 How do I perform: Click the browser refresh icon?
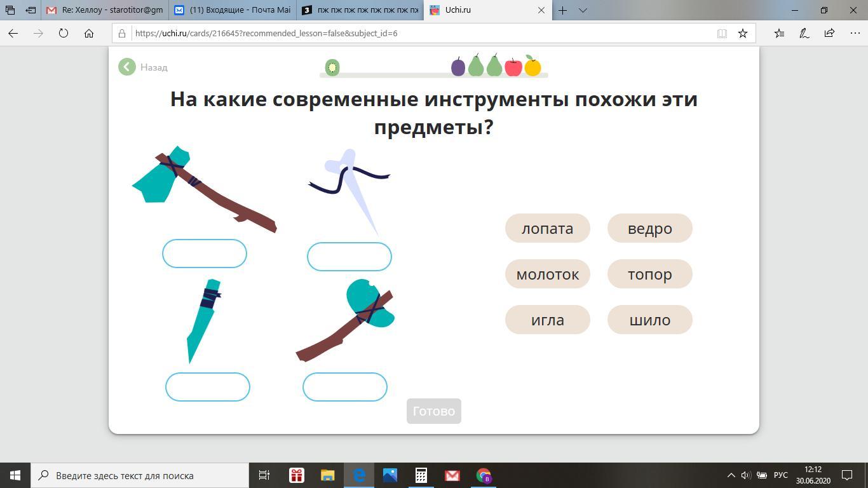coord(64,33)
